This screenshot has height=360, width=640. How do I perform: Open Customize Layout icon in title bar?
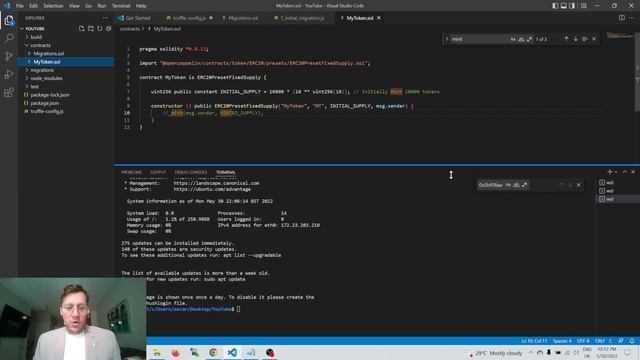pyautogui.click(x=584, y=6)
